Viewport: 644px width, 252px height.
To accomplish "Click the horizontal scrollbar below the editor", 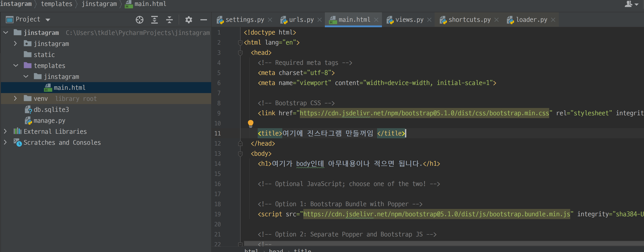I will click(x=444, y=243).
